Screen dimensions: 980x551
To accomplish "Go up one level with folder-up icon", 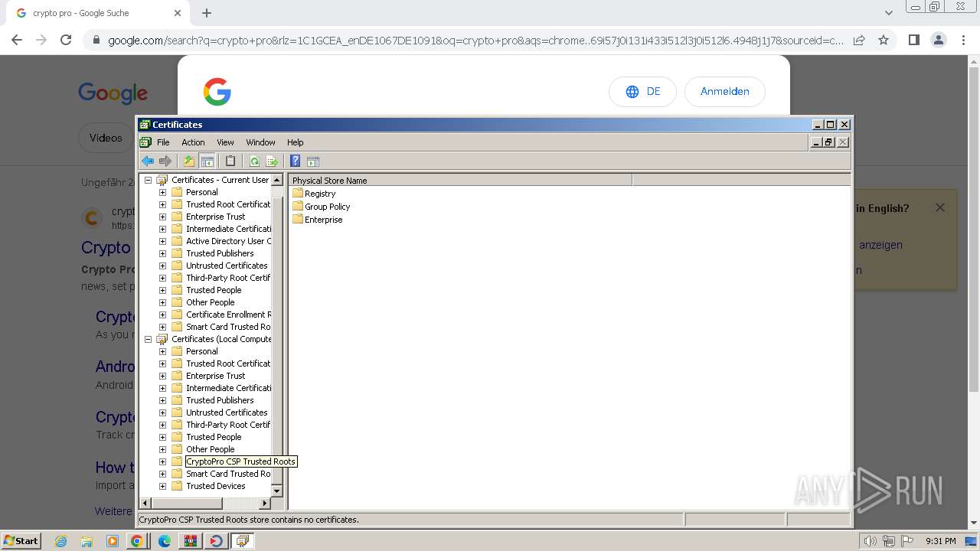I will pyautogui.click(x=188, y=161).
